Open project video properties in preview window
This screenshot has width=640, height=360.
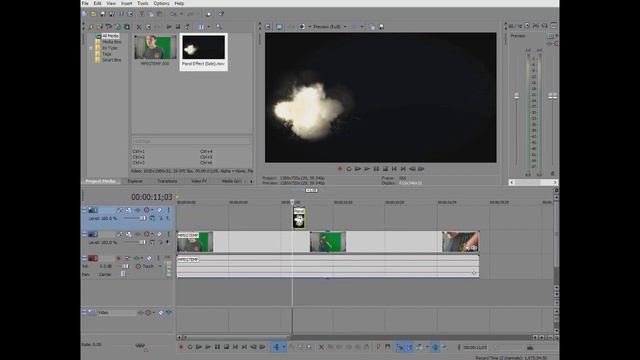[x=268, y=27]
